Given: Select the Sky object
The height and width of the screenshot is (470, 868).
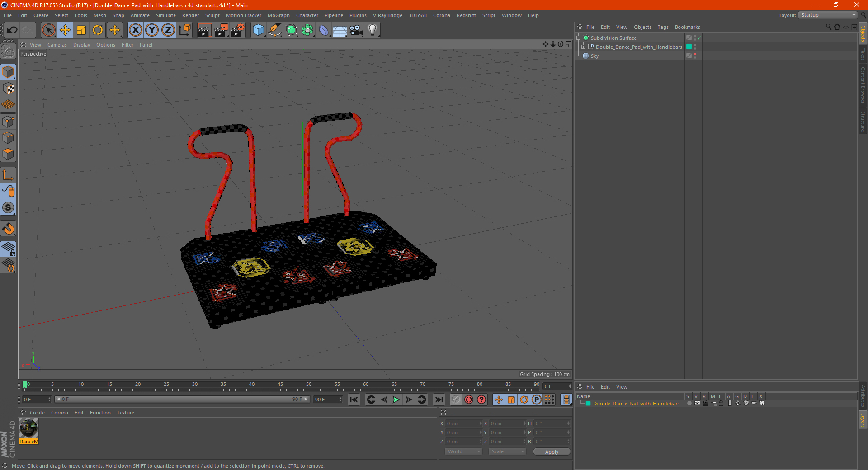Looking at the screenshot, I should click(x=594, y=56).
